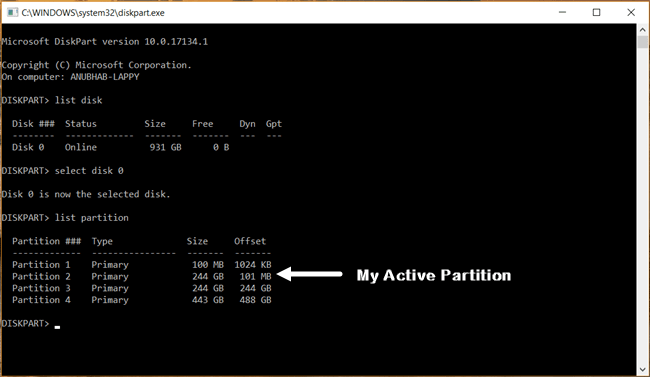
Task: Click the title text C:\WINDOWS\system32\diskpart.exe
Action: [93, 13]
